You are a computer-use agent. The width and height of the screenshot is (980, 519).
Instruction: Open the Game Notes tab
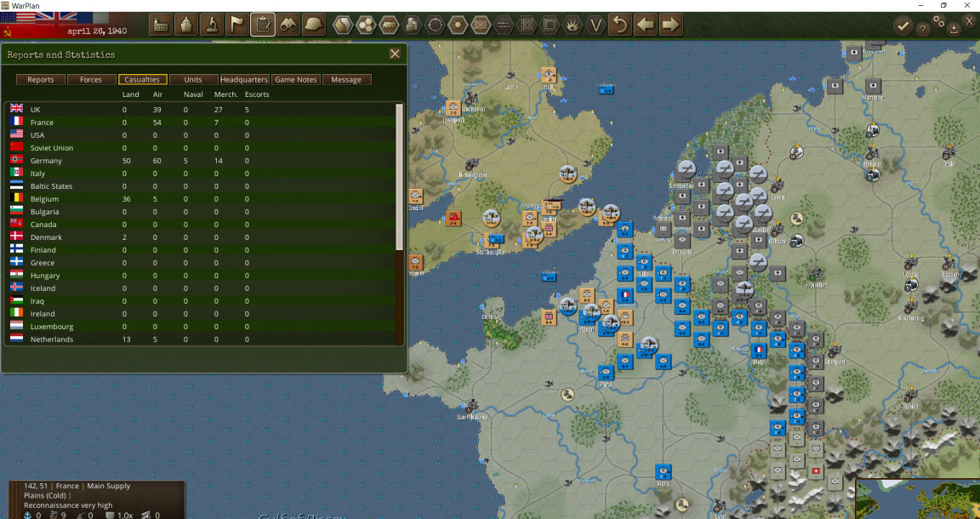(296, 79)
